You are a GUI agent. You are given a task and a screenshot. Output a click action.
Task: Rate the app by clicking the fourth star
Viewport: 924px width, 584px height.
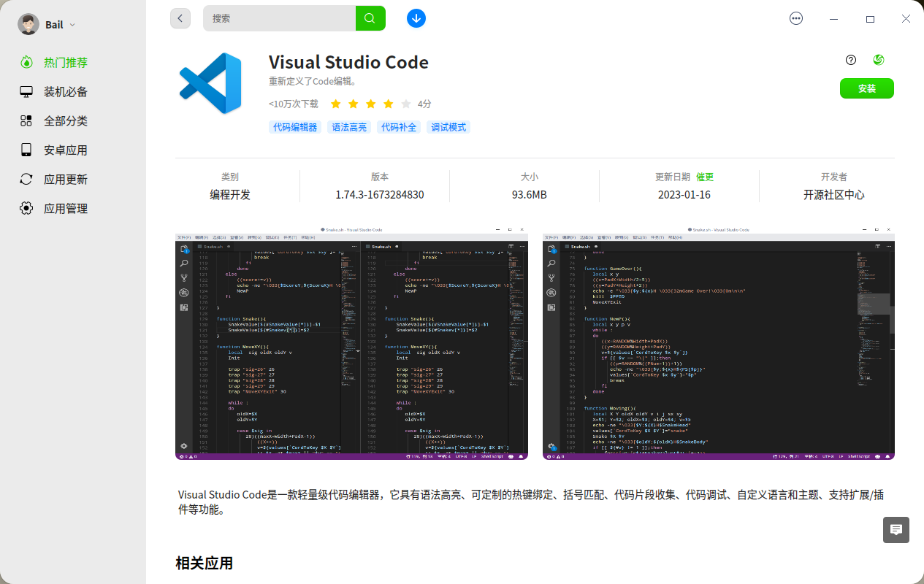(388, 104)
